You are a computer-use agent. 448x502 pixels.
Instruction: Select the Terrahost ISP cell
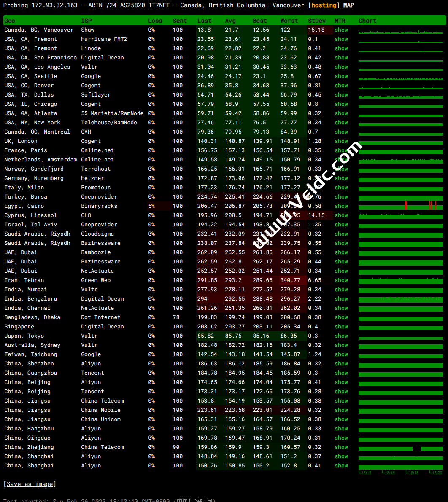pyautogui.click(x=95, y=169)
